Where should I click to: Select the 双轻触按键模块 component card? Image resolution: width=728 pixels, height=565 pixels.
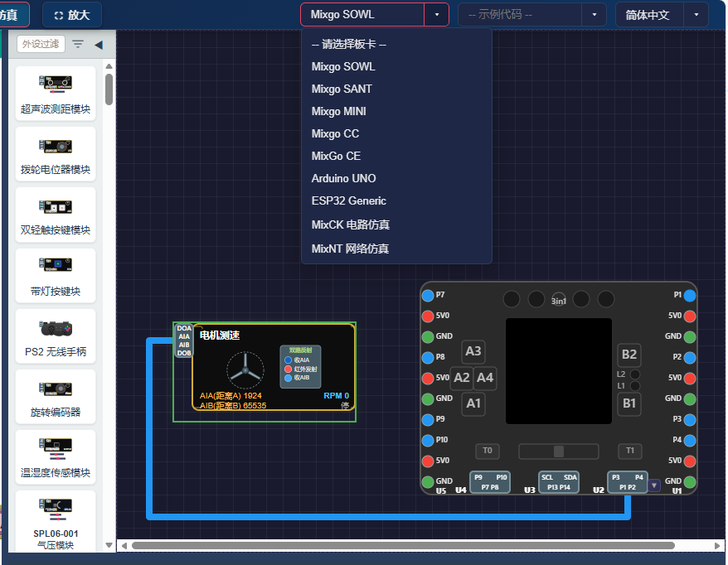pyautogui.click(x=56, y=215)
